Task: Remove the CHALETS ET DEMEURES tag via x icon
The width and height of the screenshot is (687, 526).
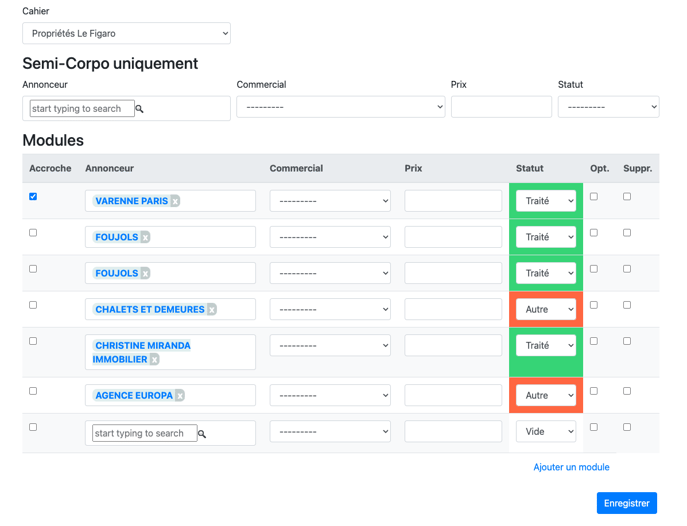Action: click(212, 310)
